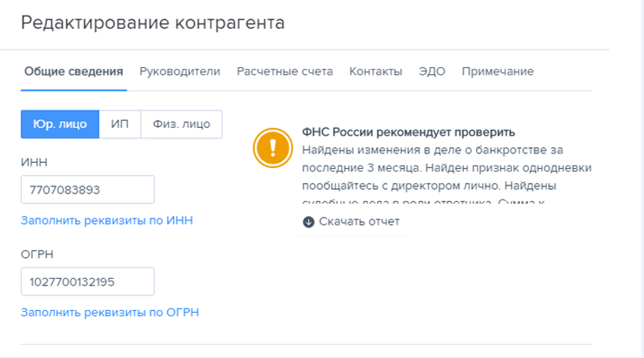Click the ФНС России рекомендует проверить heading
644x358 pixels.
(409, 132)
